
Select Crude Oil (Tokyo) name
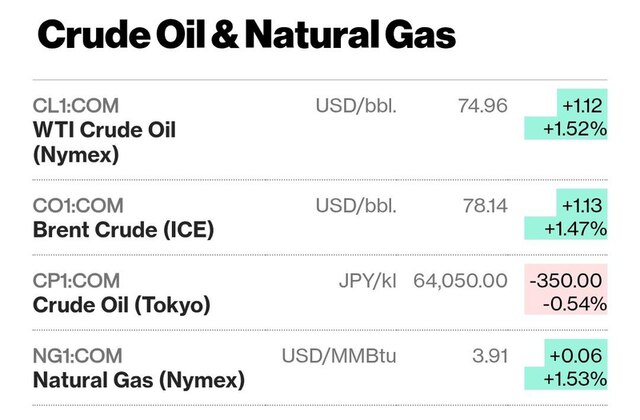point(122,303)
